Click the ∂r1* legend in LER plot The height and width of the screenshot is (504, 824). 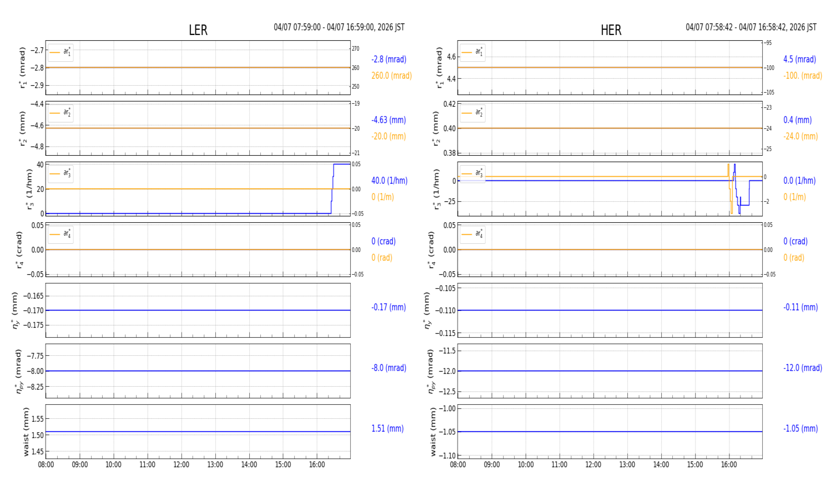[x=61, y=52]
